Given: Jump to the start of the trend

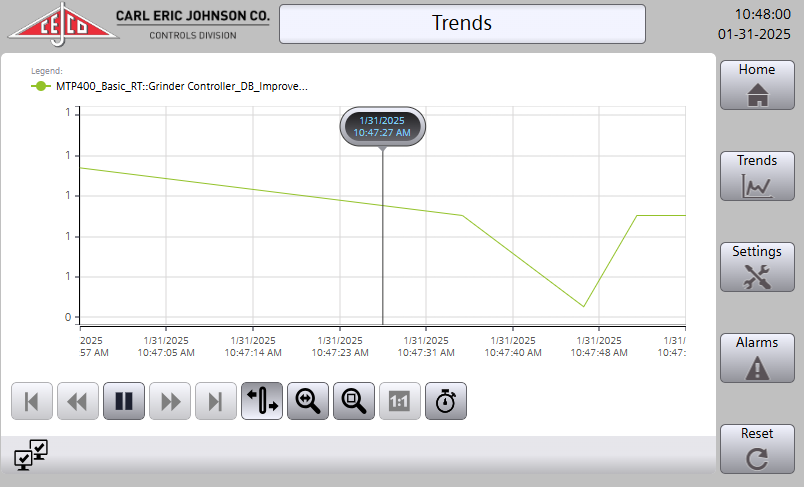Looking at the screenshot, I should click(x=32, y=401).
